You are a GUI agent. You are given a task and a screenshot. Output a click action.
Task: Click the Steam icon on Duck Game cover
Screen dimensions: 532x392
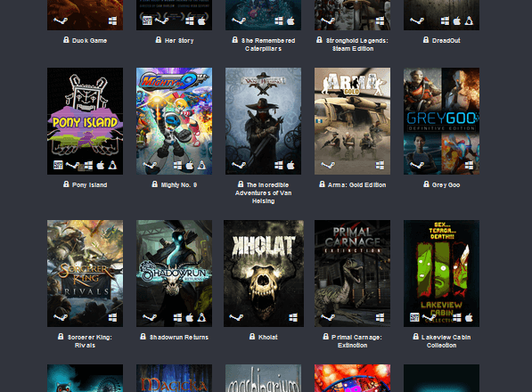tap(61, 21)
